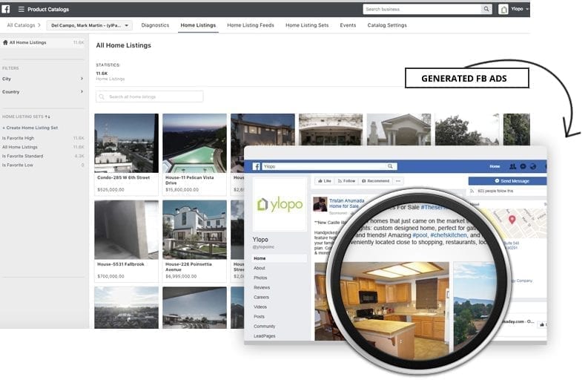
Task: Switch to the Diagnostics tab
Action: 155,25
